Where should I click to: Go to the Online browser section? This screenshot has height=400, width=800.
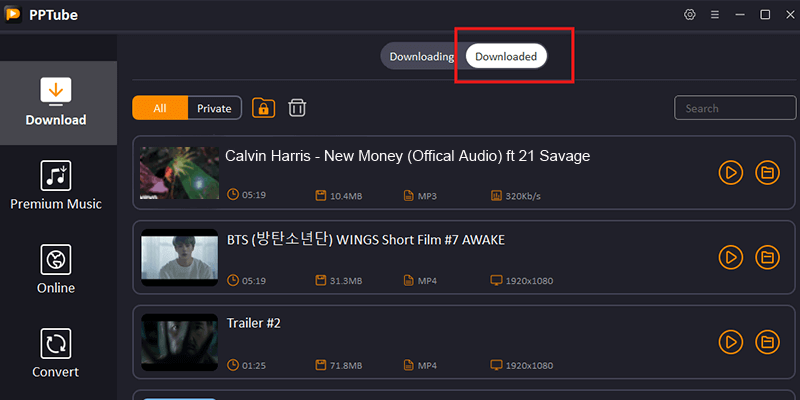[x=56, y=269]
